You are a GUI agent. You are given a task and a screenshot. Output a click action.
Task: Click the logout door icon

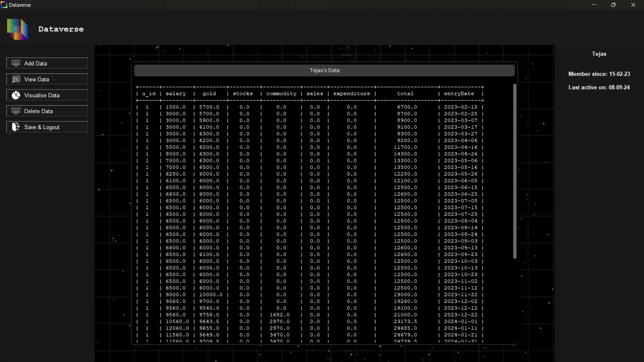tap(16, 127)
